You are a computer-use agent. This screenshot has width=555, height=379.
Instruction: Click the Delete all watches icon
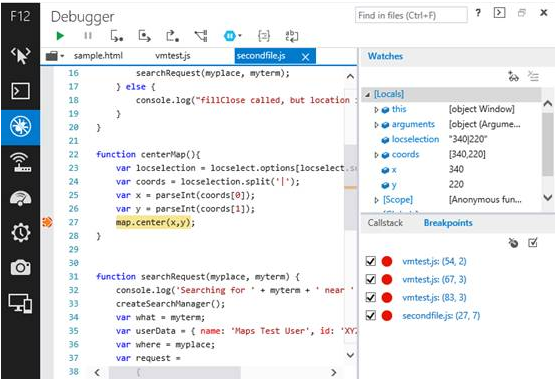tap(533, 76)
